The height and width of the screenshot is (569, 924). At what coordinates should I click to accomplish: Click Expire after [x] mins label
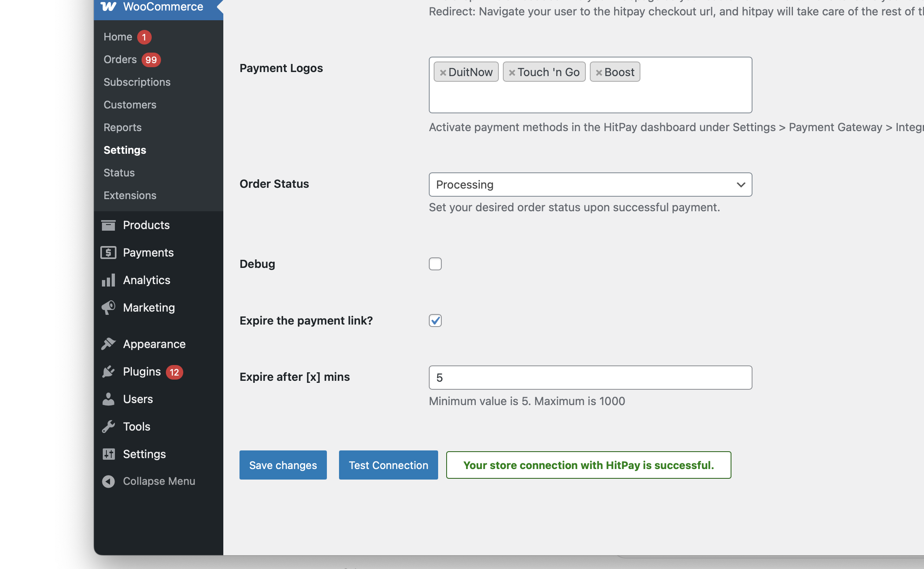pyautogui.click(x=295, y=377)
